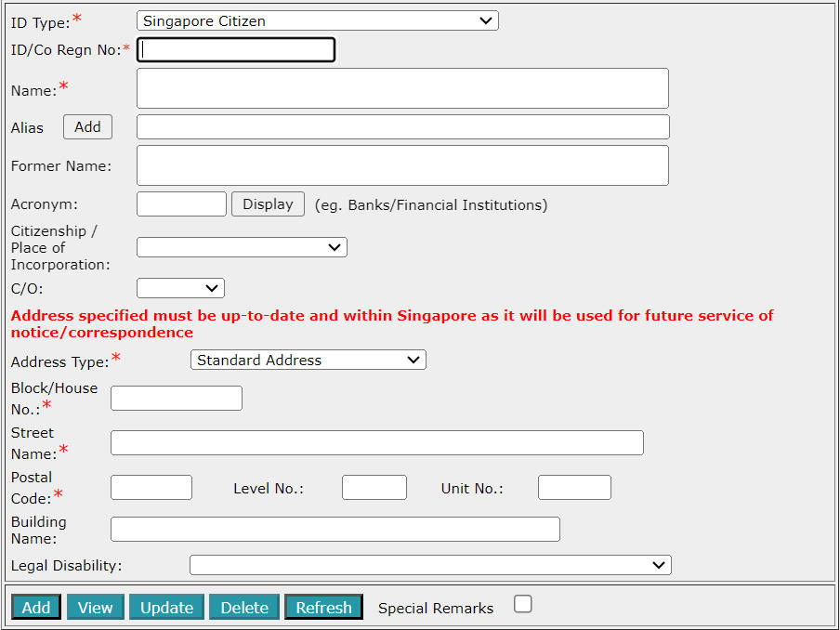Click into the Name text area
The height and width of the screenshot is (630, 840).
(x=402, y=88)
